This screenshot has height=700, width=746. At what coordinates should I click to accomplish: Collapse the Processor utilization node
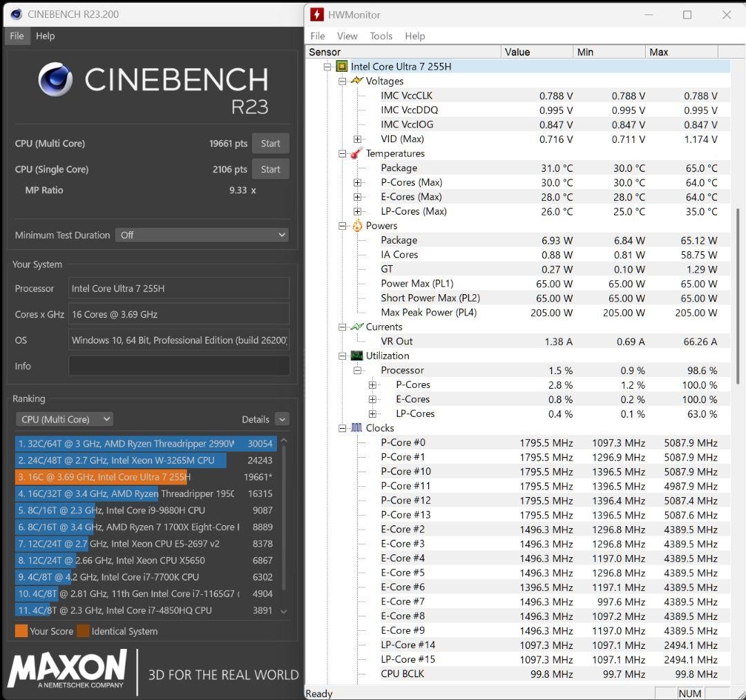point(357,371)
